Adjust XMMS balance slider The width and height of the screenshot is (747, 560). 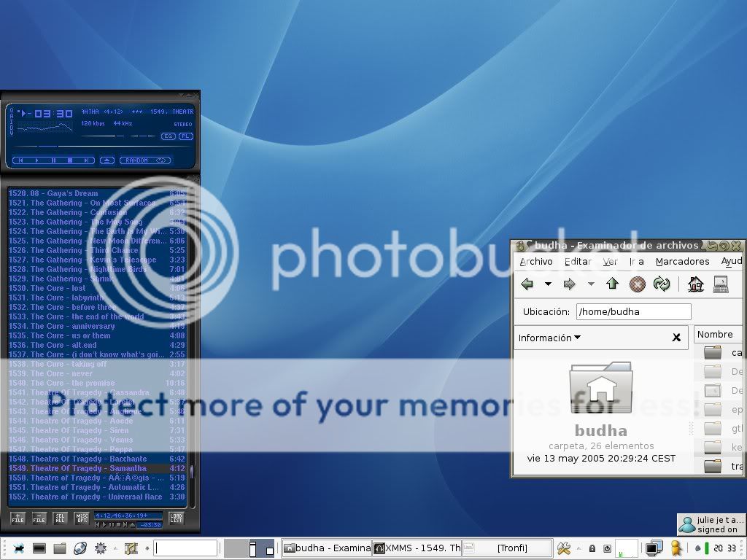143,136
